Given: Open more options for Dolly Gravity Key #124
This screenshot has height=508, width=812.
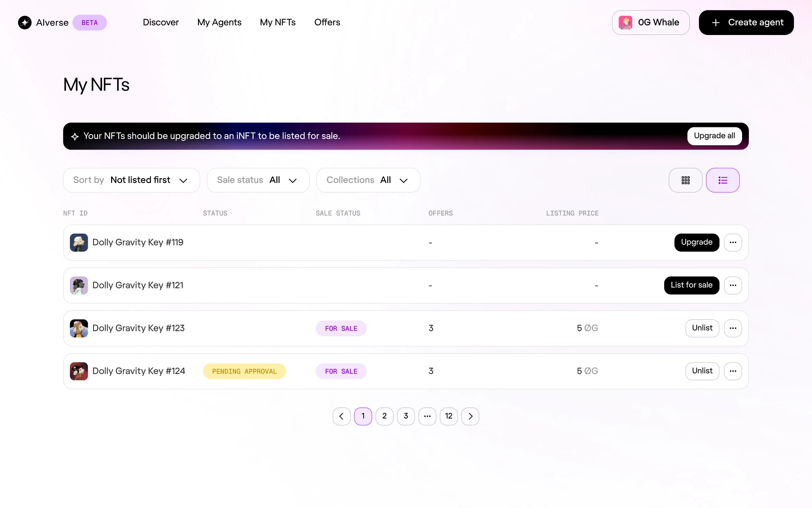Looking at the screenshot, I should coord(733,371).
